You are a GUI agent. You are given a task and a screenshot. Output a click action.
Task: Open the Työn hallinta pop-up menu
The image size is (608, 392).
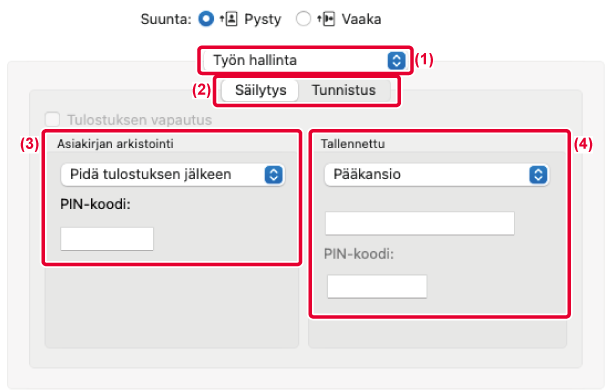point(305,60)
